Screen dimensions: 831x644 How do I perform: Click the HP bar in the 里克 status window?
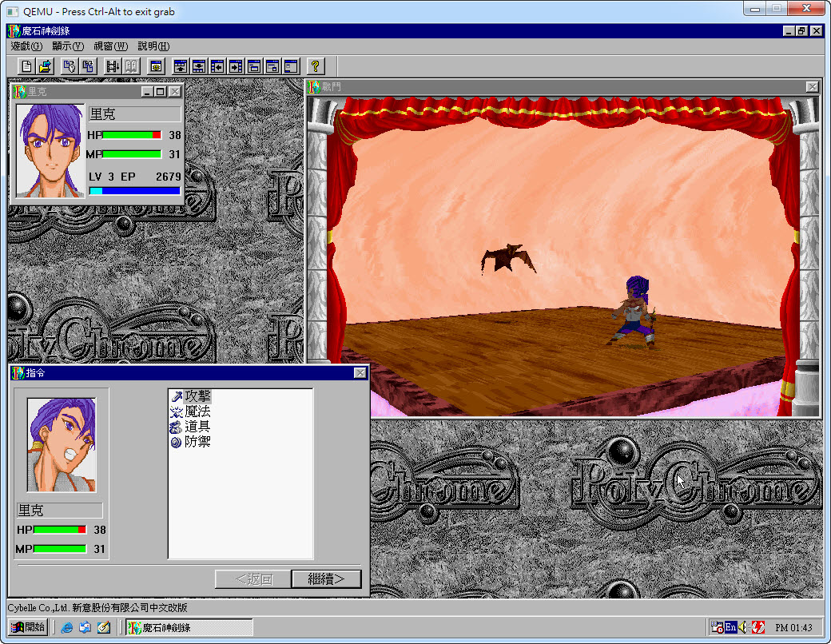tap(132, 135)
